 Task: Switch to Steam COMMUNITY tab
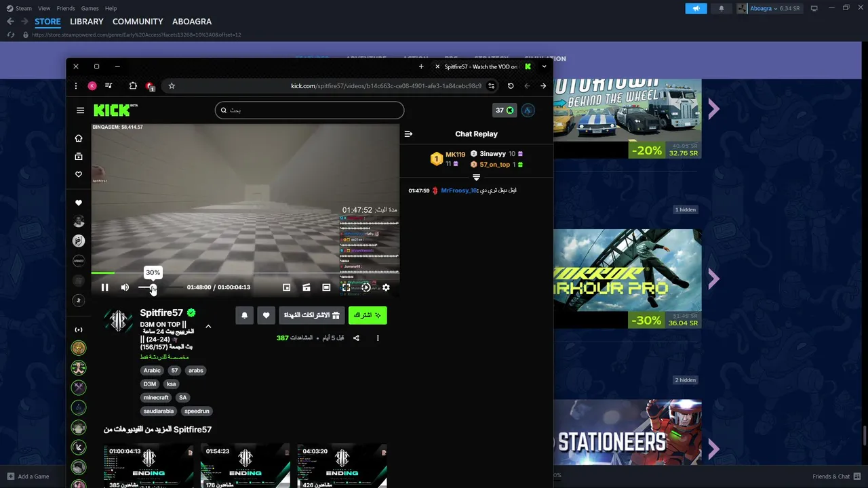(138, 22)
